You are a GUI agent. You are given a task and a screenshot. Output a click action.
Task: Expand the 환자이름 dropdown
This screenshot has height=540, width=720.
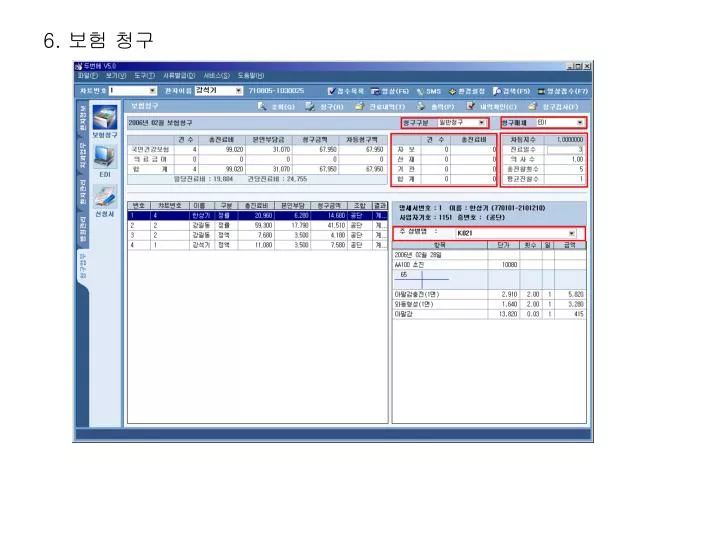pyautogui.click(x=238, y=90)
